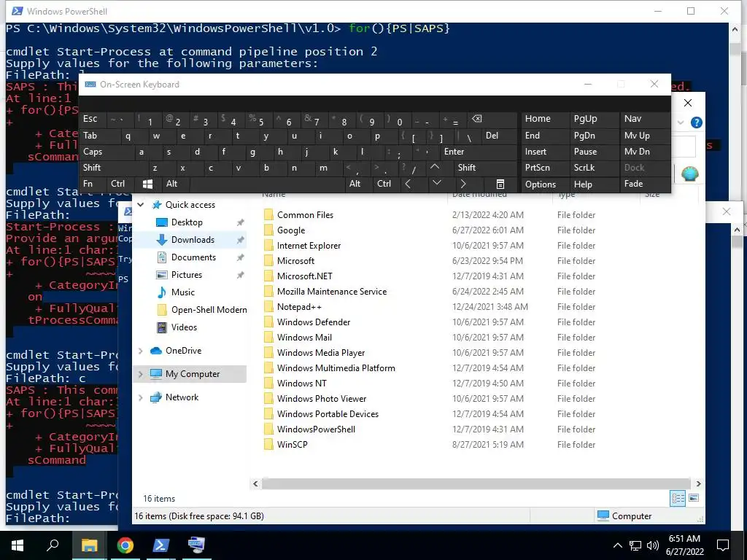Select the WinSCP folder
The height and width of the screenshot is (560, 747).
292,444
